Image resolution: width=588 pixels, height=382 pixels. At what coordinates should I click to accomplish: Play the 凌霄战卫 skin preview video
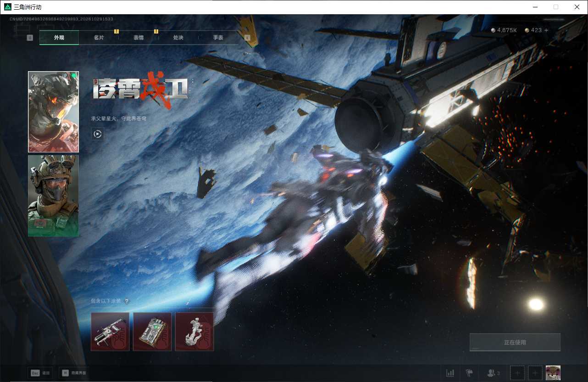coord(97,134)
